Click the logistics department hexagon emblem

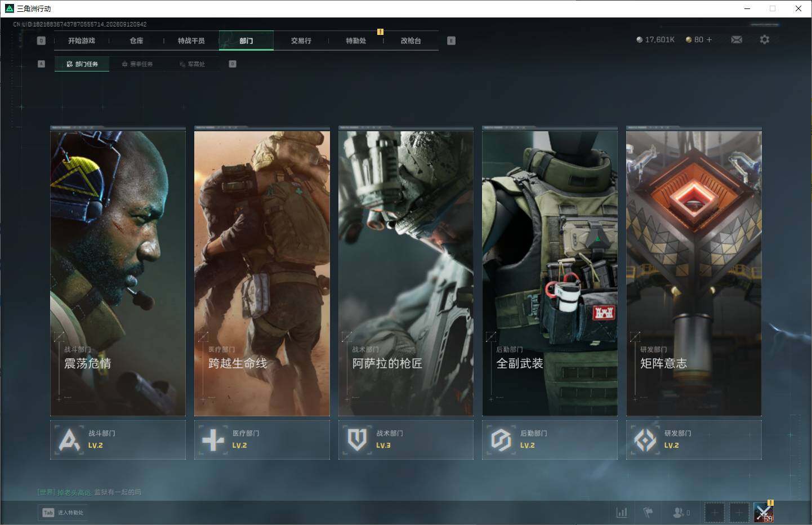coord(501,440)
